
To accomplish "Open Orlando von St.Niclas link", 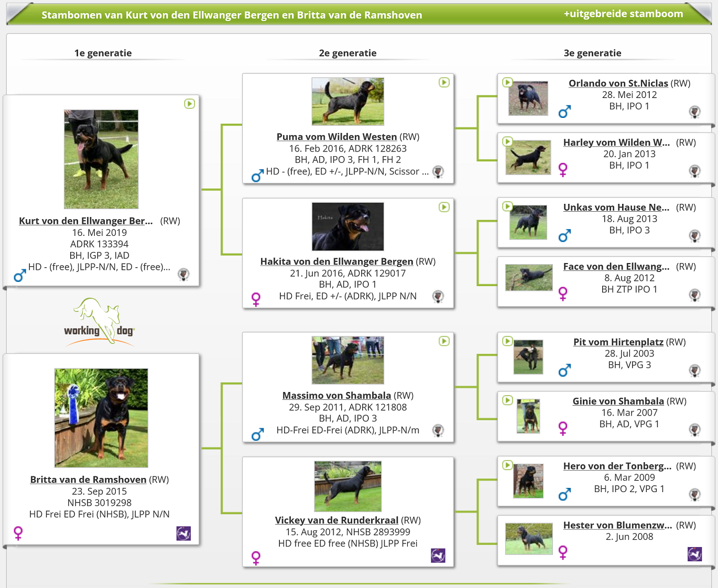I will (618, 83).
